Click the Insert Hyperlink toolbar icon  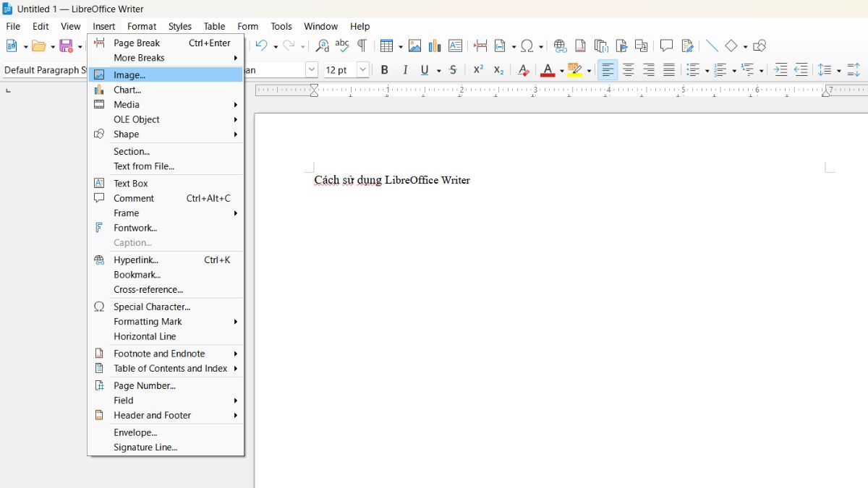[x=560, y=46]
